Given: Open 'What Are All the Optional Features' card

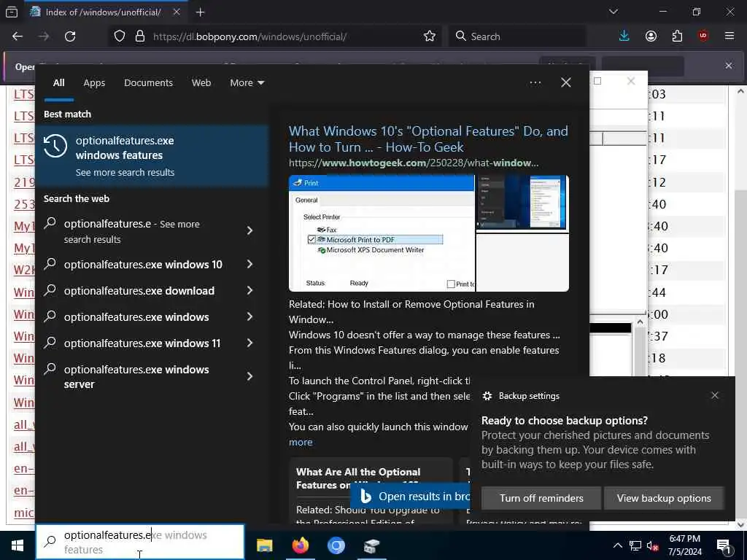Looking at the screenshot, I should coord(371,491).
